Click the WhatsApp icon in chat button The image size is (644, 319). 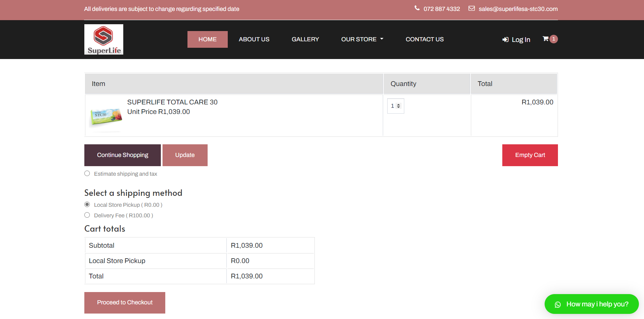pyautogui.click(x=558, y=304)
